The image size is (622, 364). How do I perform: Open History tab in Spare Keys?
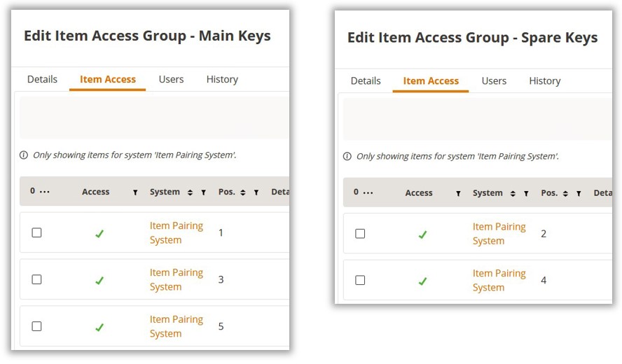[x=545, y=81]
